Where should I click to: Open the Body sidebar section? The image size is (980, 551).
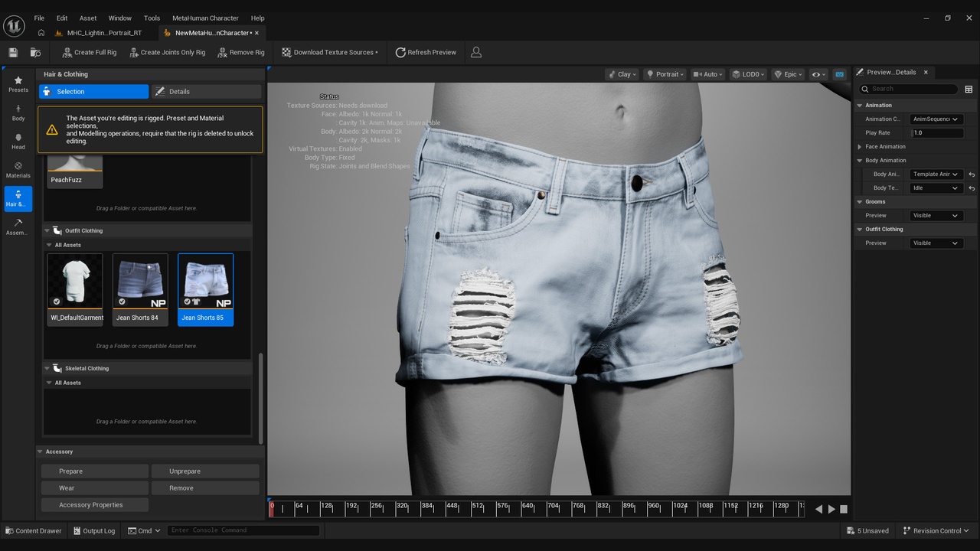(x=18, y=113)
